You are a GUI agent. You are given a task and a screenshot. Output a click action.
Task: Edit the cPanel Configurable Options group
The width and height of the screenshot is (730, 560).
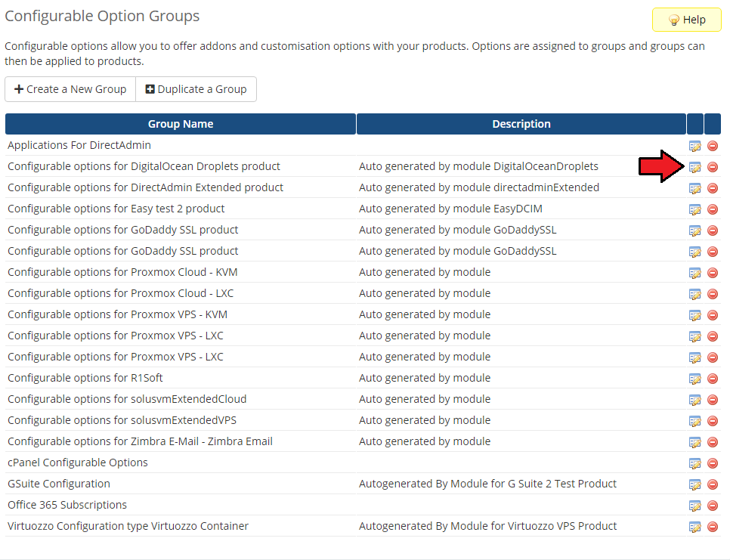[695, 463]
